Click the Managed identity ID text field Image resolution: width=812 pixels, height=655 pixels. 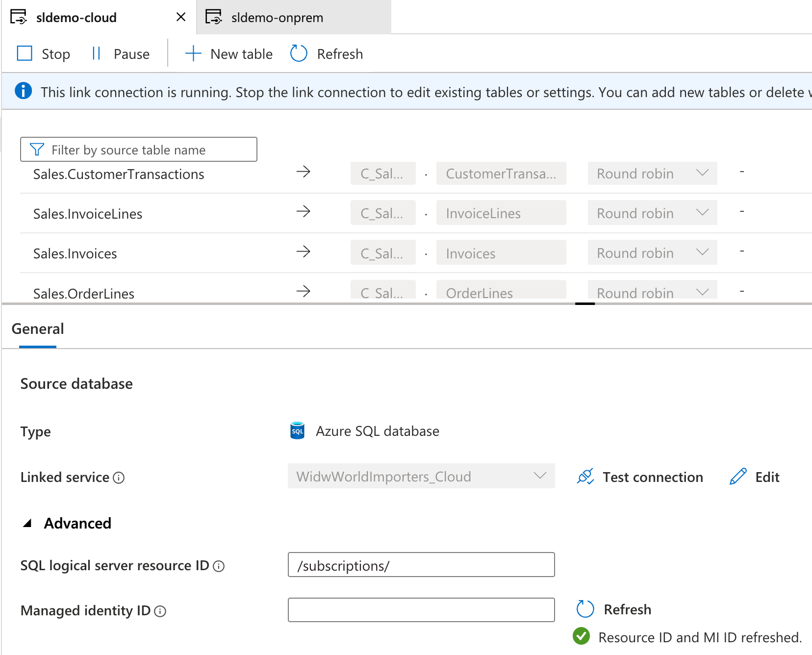421,610
